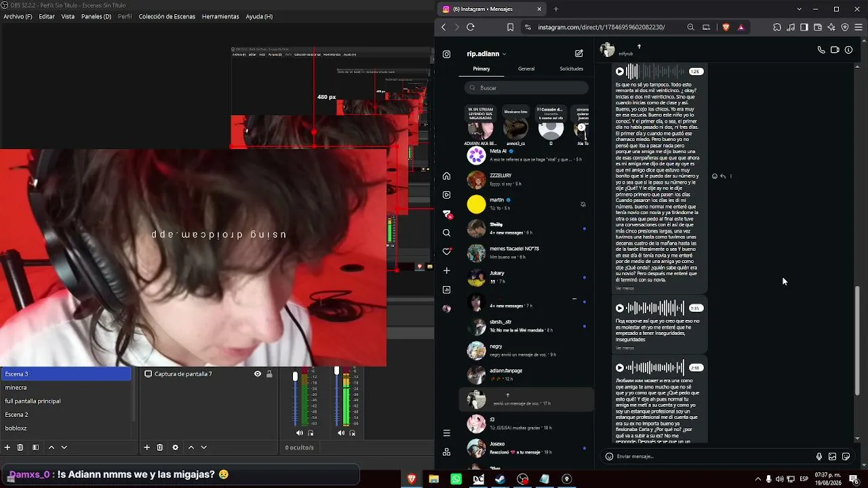
Task: Adjust the second OBS volume fader
Action: coord(336,371)
